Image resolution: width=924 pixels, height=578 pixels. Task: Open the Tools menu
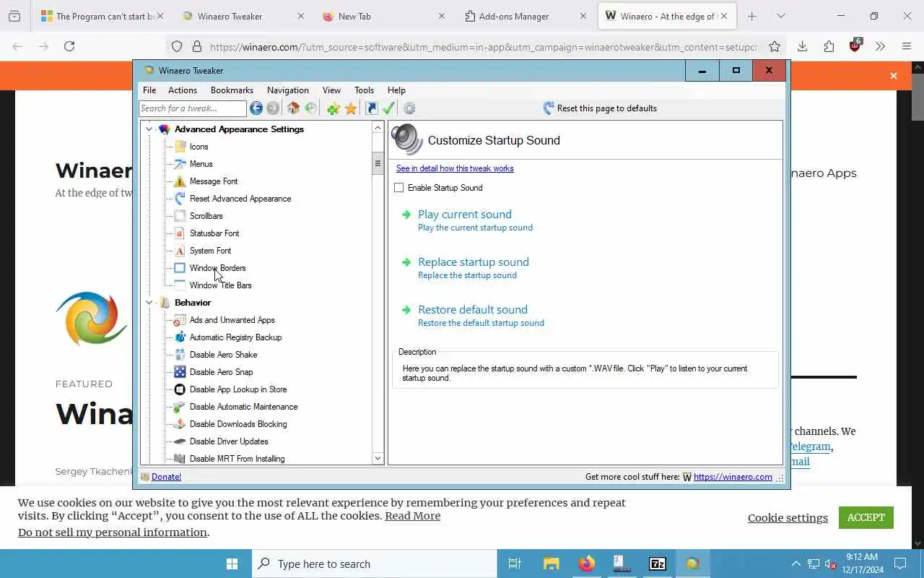(364, 90)
